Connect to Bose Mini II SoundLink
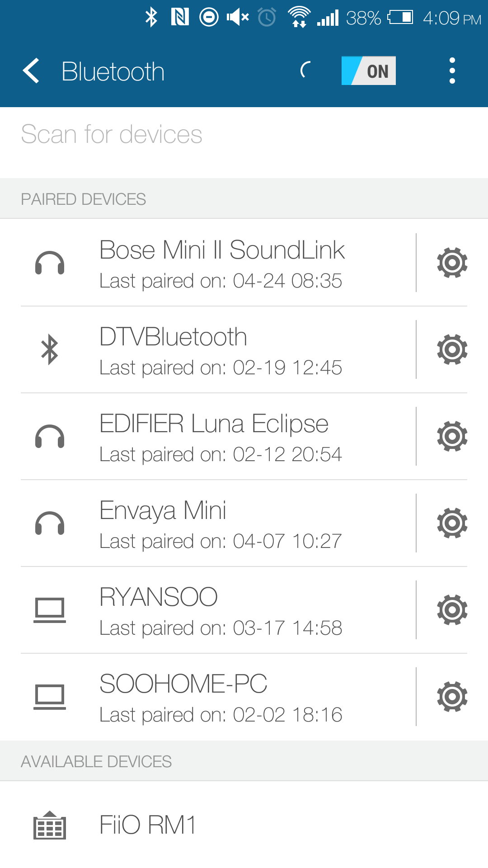 (x=221, y=263)
